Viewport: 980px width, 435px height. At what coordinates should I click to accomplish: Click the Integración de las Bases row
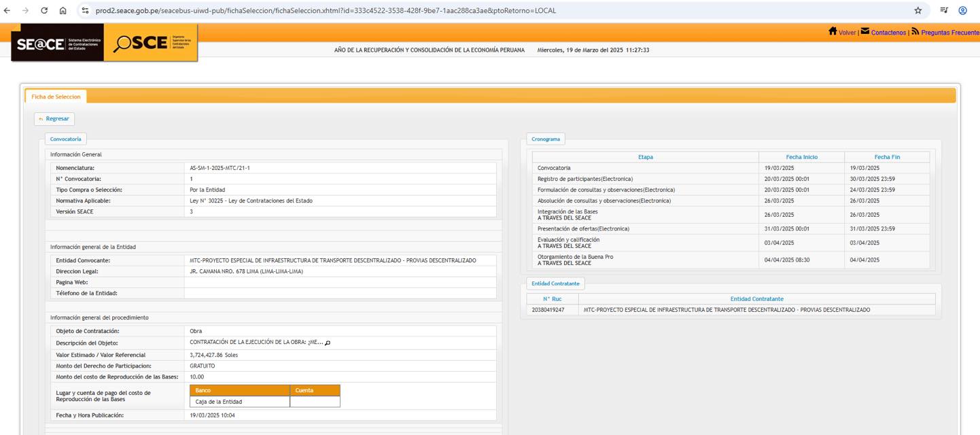(731, 215)
